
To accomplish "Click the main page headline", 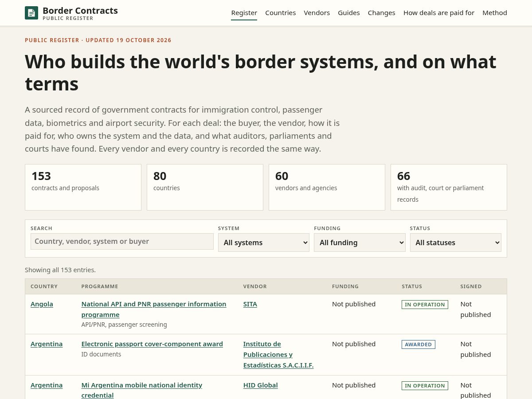I will (261, 73).
